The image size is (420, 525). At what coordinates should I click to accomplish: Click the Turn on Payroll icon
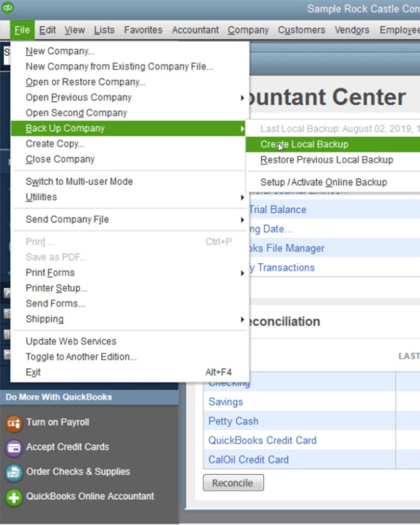tap(14, 423)
